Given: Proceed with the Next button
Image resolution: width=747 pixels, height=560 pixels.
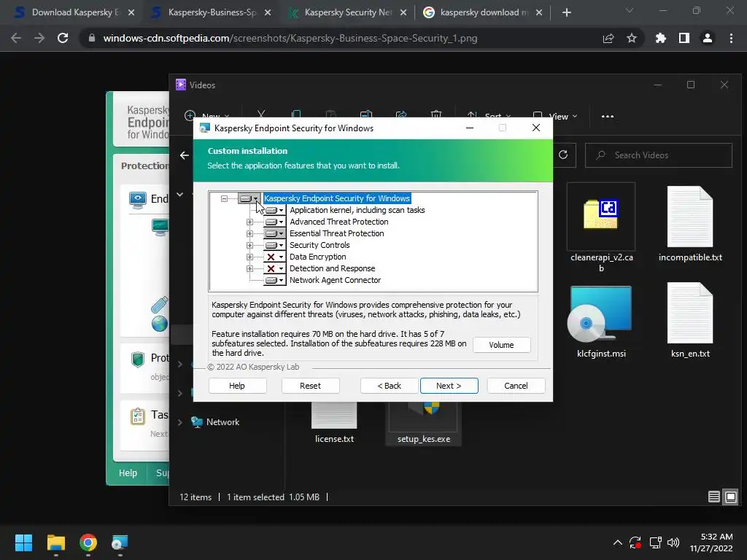Looking at the screenshot, I should [449, 386].
